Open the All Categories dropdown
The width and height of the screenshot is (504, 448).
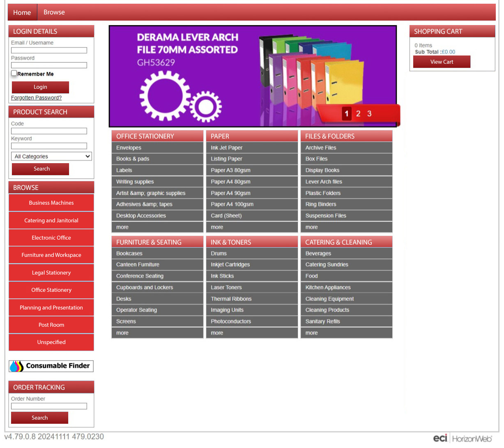[x=51, y=156]
